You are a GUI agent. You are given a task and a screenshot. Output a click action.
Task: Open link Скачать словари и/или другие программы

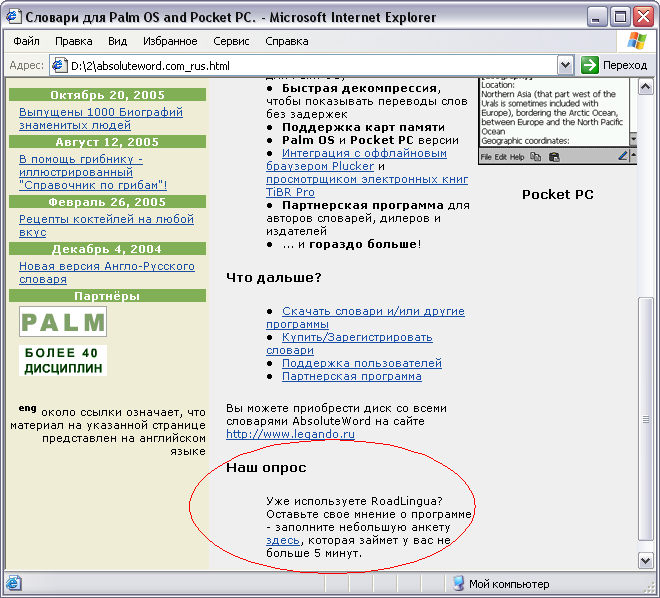(x=365, y=317)
